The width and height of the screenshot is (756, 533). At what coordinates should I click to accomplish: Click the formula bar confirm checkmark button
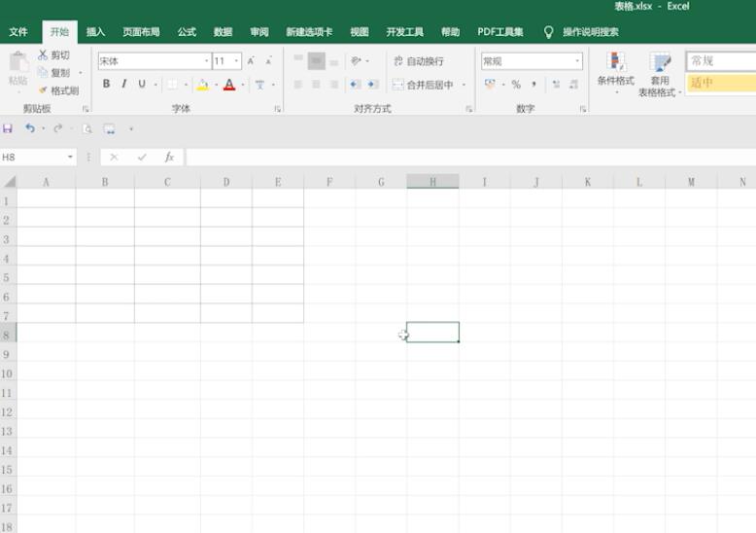(x=142, y=157)
